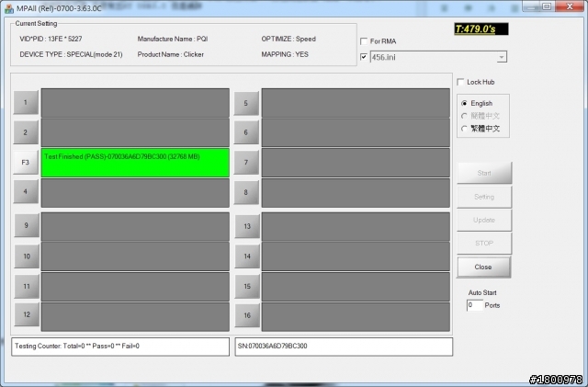Click the OPTIMIZE : Speed text
This screenshot has width=588, height=387.
click(288, 39)
